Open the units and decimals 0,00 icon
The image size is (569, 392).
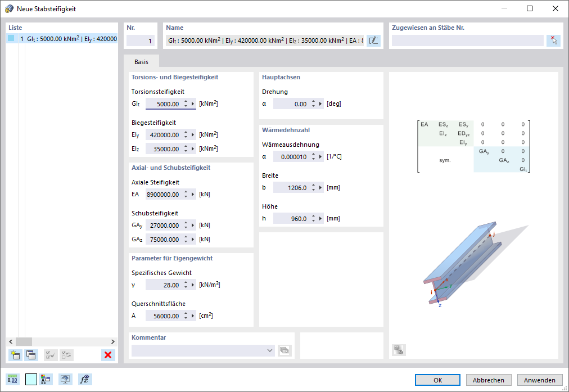(12, 379)
